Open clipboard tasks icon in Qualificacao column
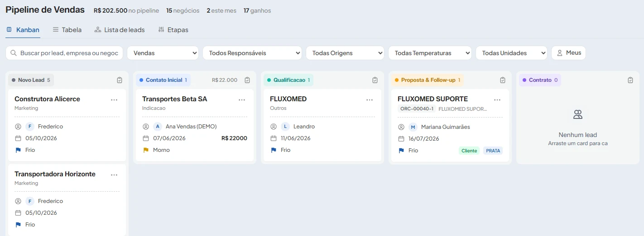 coord(375,80)
